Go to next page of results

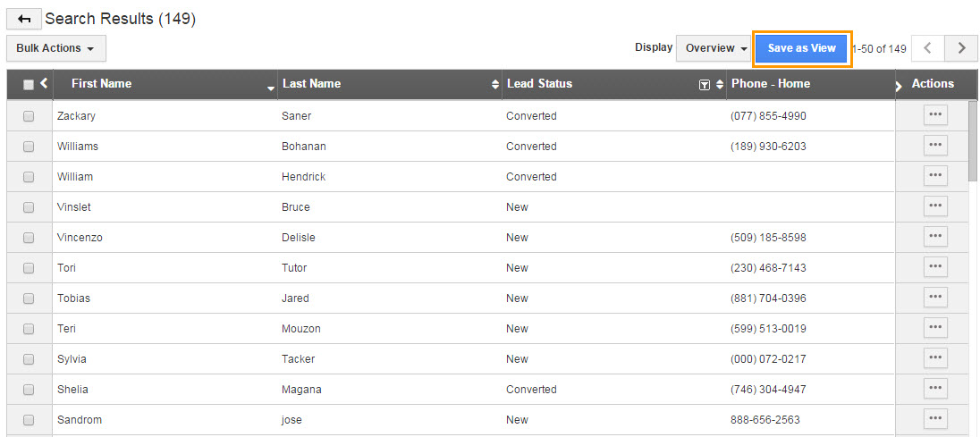(961, 48)
